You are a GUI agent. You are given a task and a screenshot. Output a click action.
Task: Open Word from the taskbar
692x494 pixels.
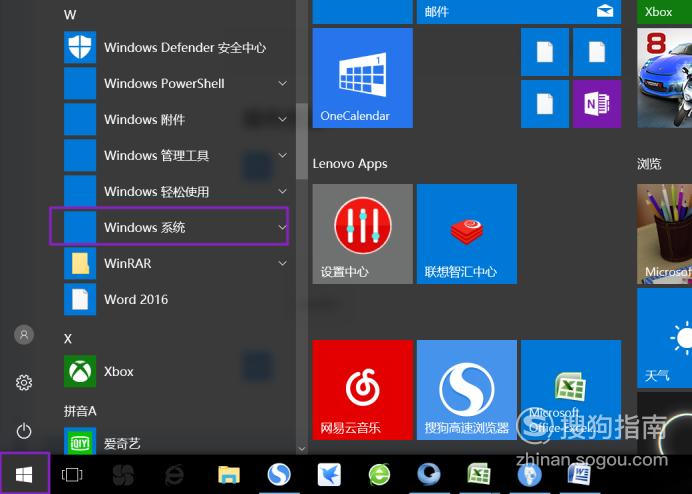pyautogui.click(x=579, y=475)
